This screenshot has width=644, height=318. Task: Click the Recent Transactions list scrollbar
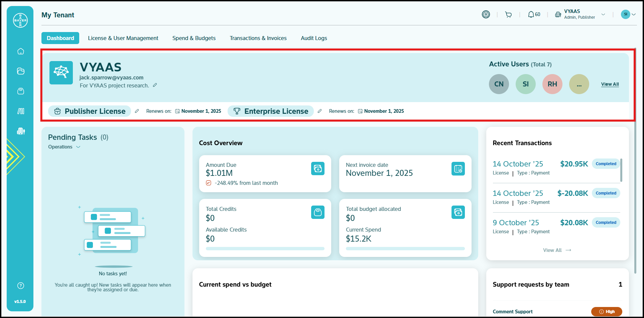pos(621,170)
